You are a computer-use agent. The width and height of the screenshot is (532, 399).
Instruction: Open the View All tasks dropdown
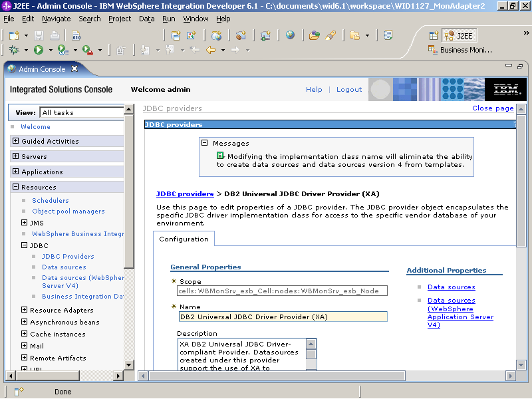pos(82,112)
